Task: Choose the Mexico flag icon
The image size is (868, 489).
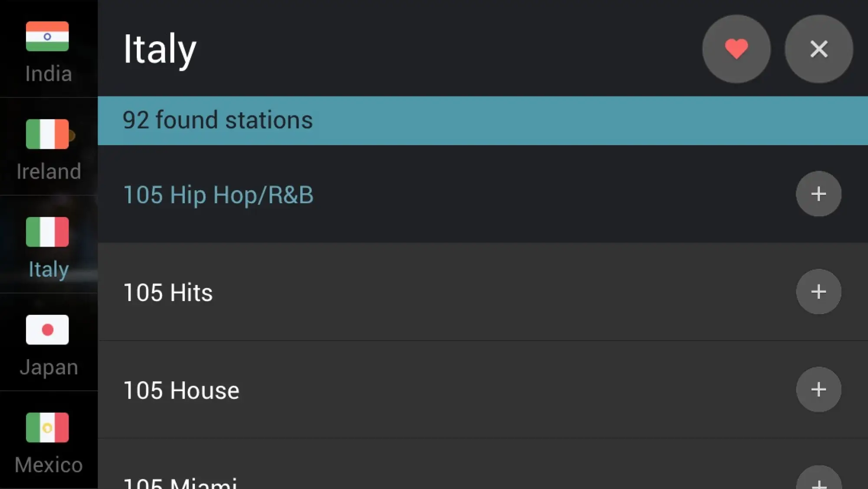Action: tap(47, 427)
